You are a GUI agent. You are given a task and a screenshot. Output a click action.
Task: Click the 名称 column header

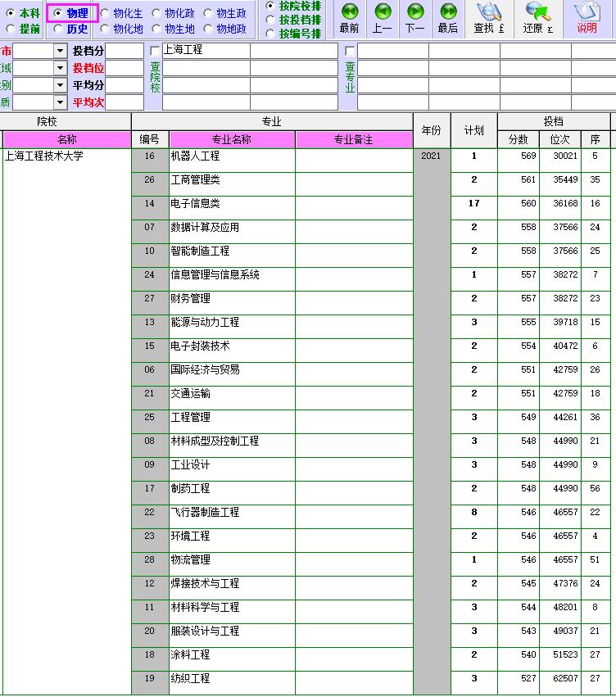67,139
